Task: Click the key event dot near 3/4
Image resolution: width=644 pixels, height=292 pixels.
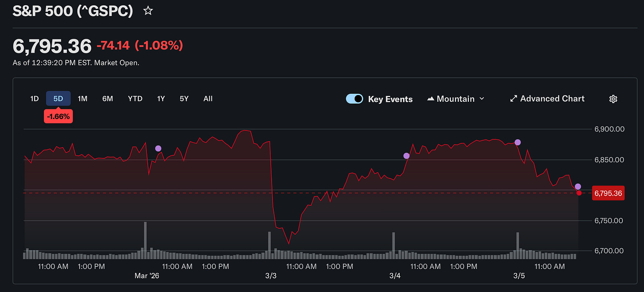Action: [406, 156]
